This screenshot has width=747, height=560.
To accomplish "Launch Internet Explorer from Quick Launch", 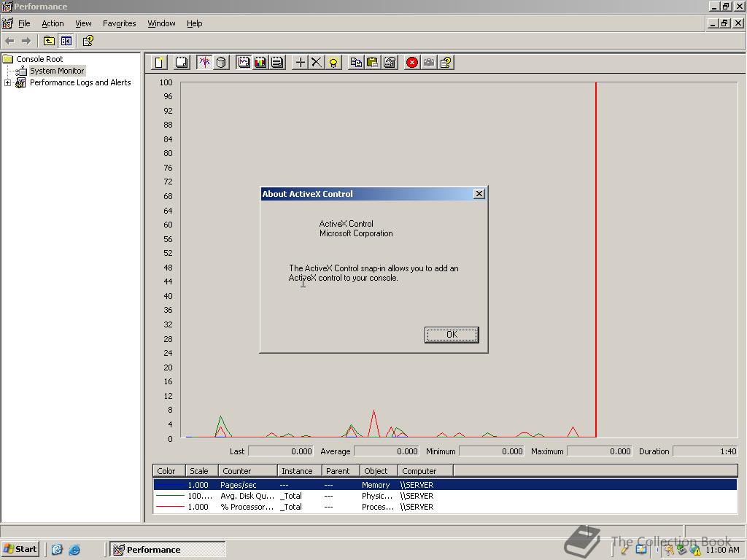I will (74, 550).
